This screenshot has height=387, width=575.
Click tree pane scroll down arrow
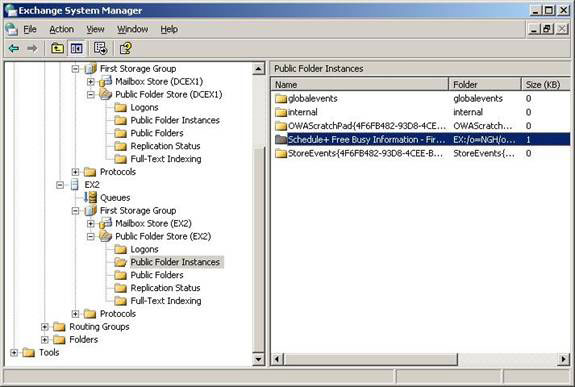coord(259,359)
